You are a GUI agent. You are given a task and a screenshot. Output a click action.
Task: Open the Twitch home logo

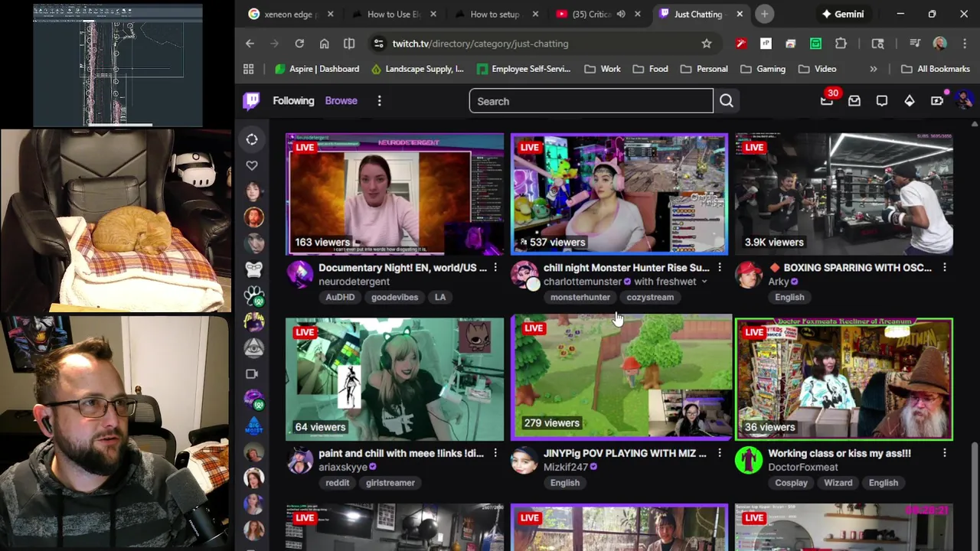click(251, 101)
